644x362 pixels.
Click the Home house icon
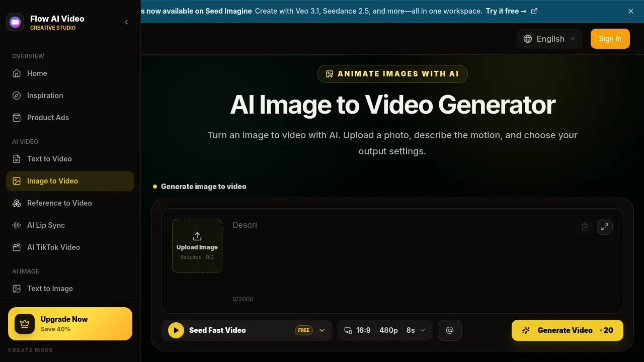(17, 73)
